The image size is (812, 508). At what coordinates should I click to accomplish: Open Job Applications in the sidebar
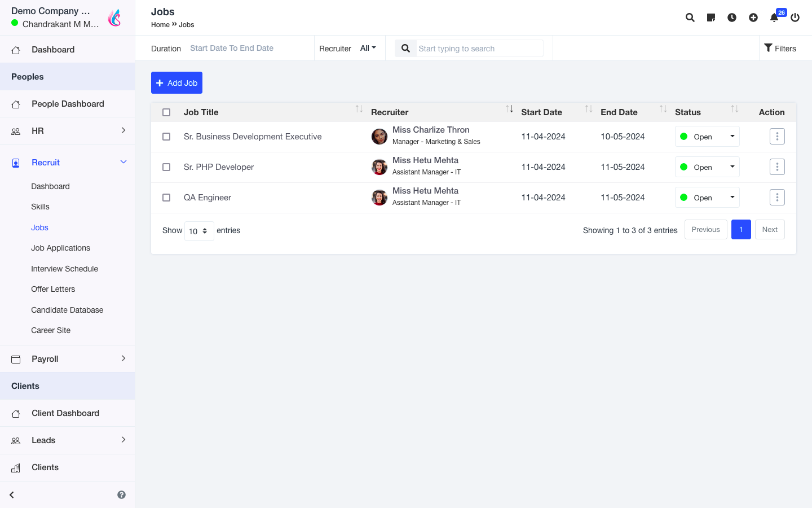point(60,248)
